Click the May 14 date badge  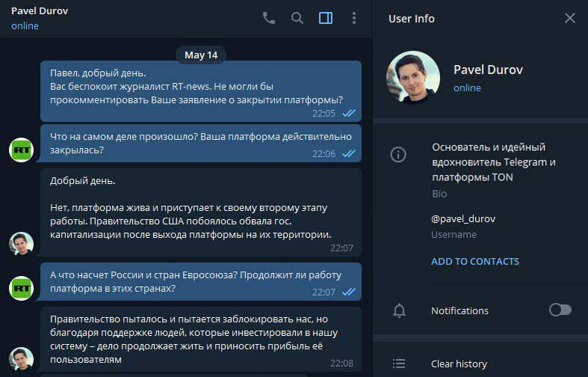click(x=201, y=55)
